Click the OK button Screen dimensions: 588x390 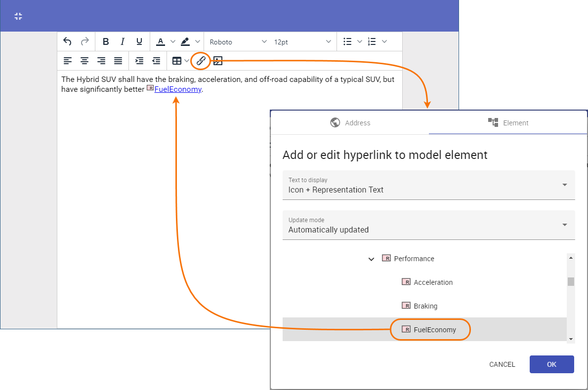tap(551, 364)
